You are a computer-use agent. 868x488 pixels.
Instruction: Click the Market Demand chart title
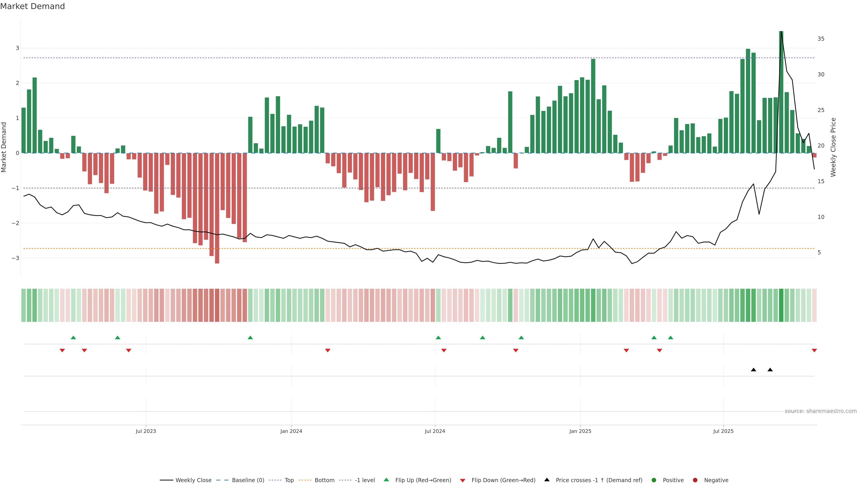32,6
